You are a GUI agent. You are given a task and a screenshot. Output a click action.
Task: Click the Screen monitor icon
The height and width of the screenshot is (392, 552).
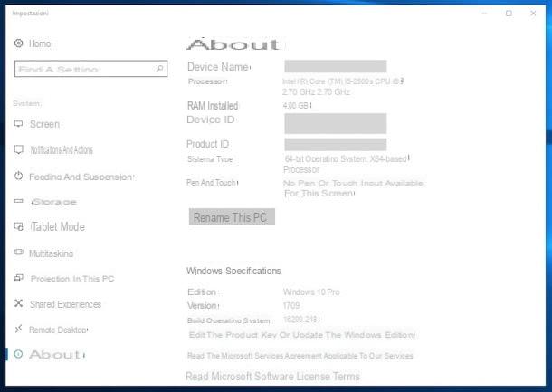(19, 124)
